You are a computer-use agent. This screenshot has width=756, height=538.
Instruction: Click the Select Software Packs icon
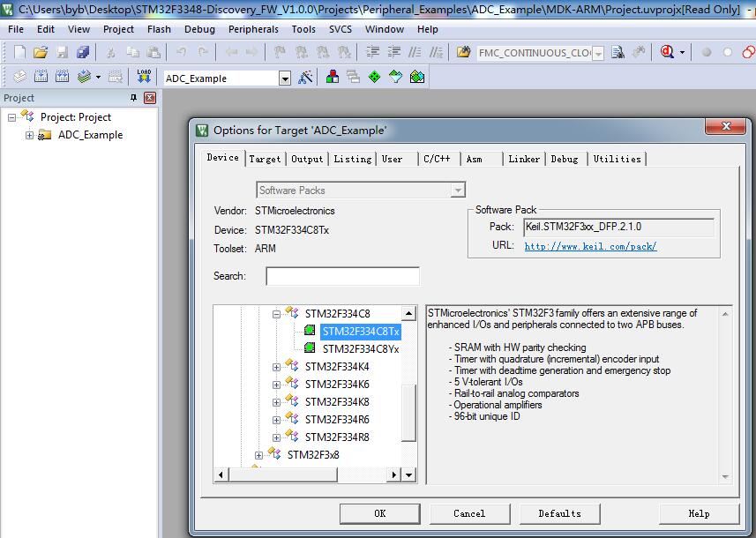[395, 77]
